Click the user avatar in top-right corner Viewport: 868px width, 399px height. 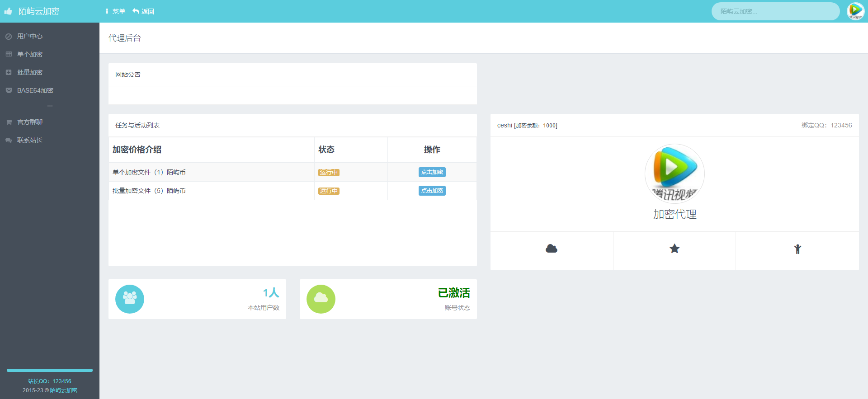tap(855, 11)
